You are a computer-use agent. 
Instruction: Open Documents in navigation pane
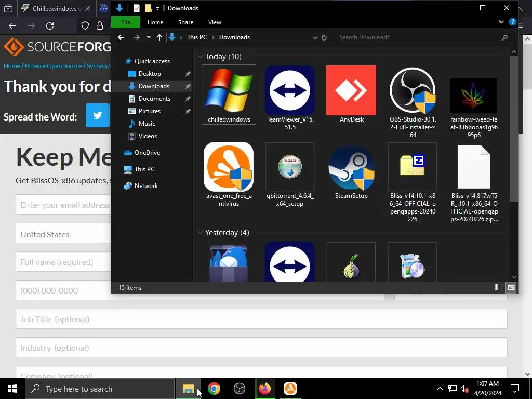tap(154, 98)
